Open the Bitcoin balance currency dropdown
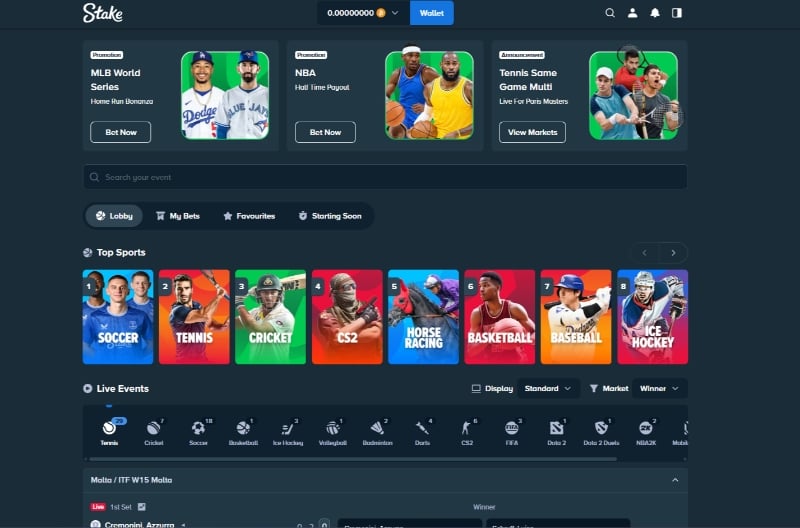The height and width of the screenshot is (528, 800). [363, 13]
